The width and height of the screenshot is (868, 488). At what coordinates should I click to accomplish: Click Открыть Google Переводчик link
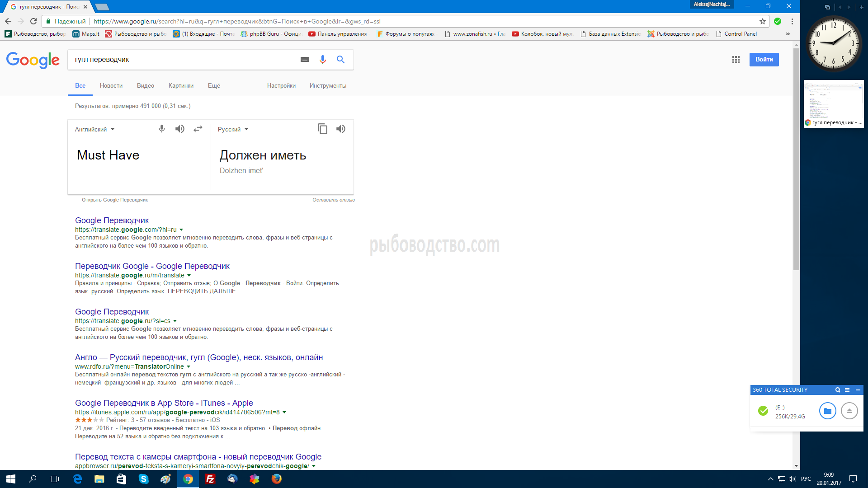pos(115,200)
